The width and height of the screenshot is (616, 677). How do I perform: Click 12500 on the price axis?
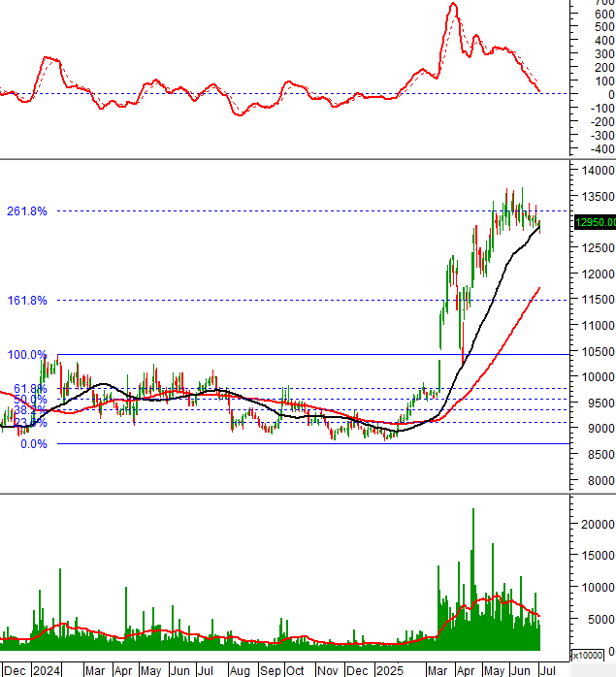click(598, 248)
